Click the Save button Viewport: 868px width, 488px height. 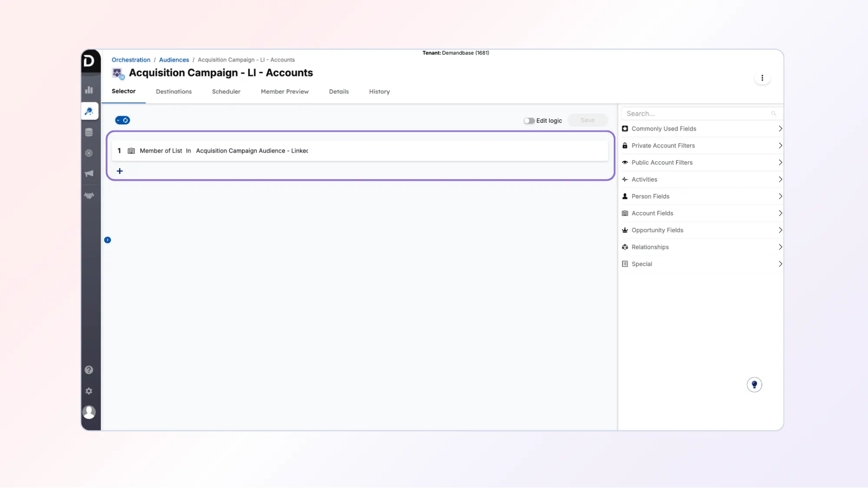(587, 120)
